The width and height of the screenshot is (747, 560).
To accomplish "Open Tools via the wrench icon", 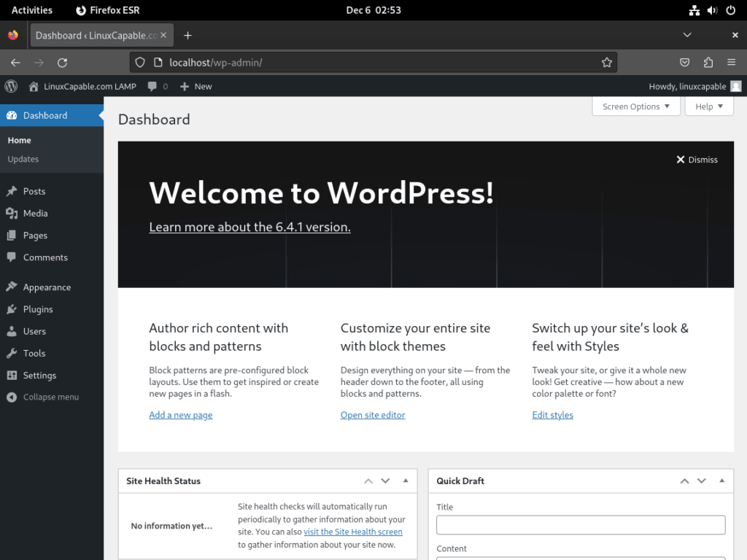I will pos(13,353).
